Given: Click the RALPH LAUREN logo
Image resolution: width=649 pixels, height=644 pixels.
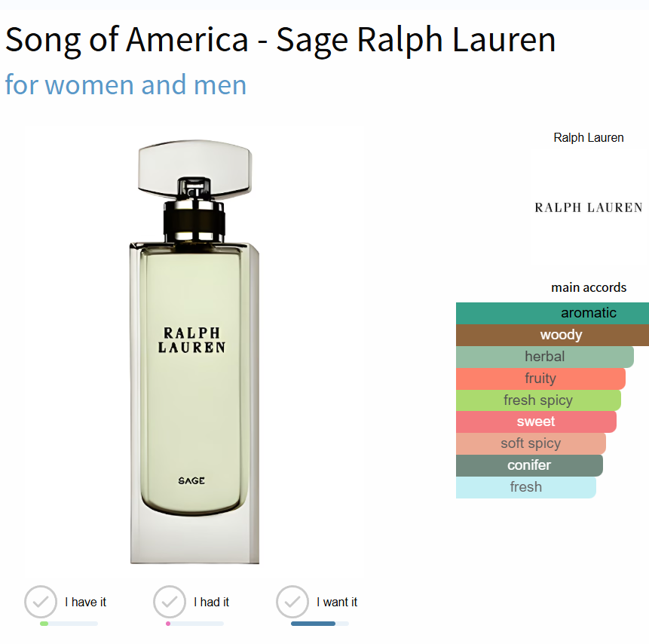Looking at the screenshot, I should pos(589,207).
